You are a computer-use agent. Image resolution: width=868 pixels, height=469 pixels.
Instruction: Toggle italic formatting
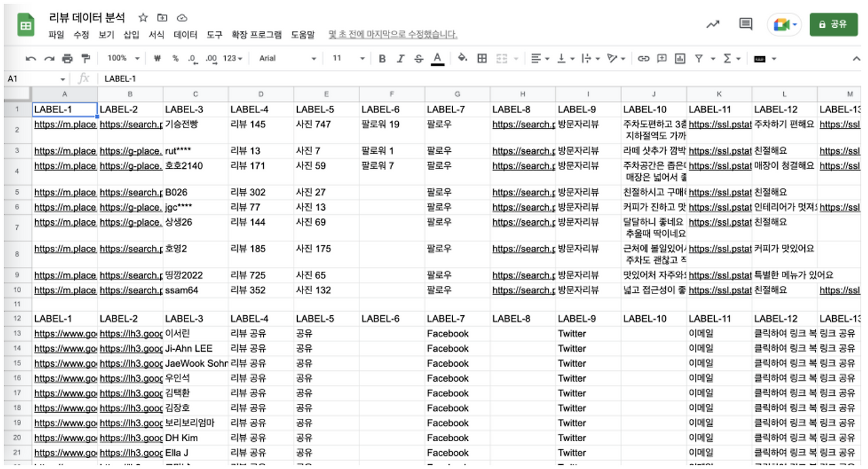400,58
